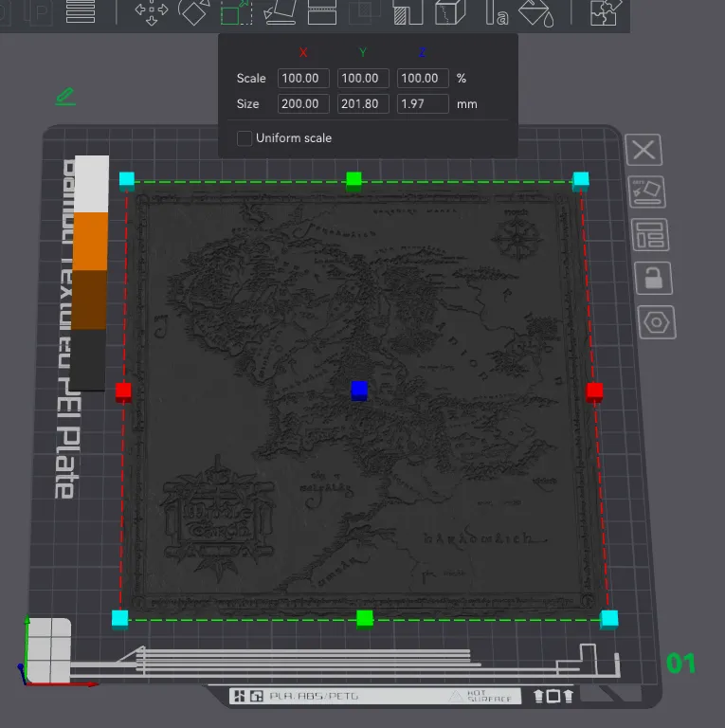Click the green plate number 01

pos(680,663)
